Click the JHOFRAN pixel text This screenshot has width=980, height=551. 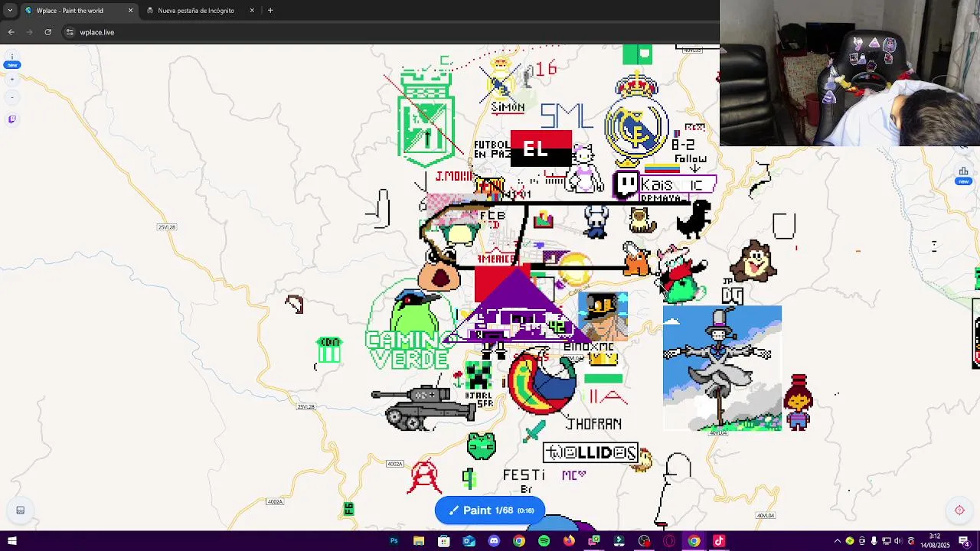click(594, 423)
